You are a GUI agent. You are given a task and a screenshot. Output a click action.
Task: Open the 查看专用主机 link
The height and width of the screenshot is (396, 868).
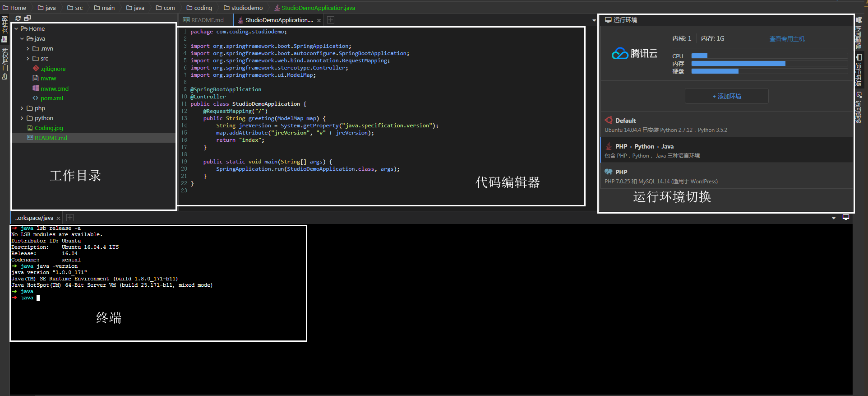click(x=787, y=39)
